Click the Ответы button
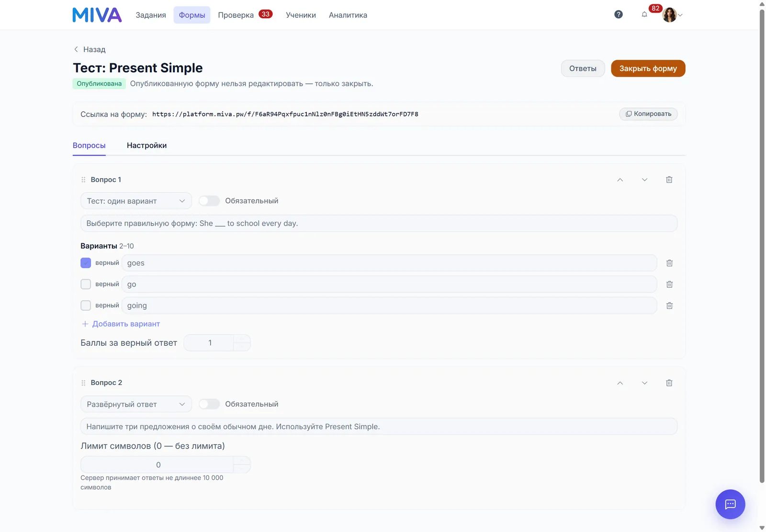This screenshot has height=532, width=766. click(x=583, y=68)
